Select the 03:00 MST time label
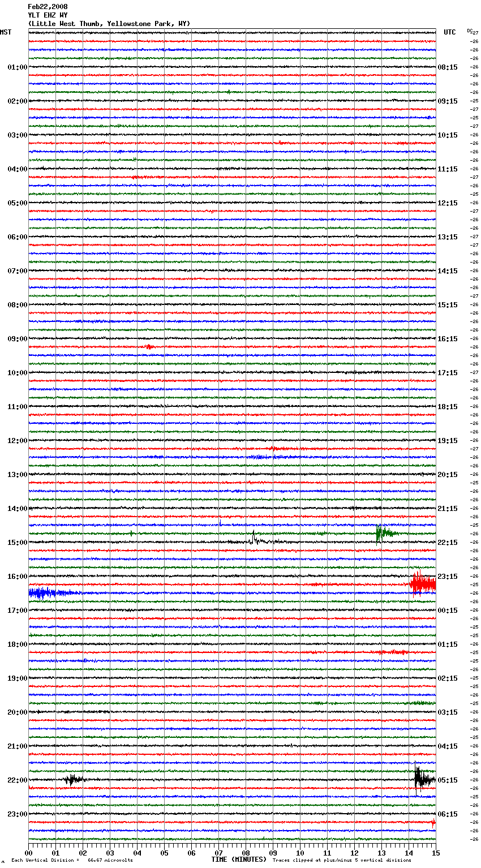 [18, 135]
